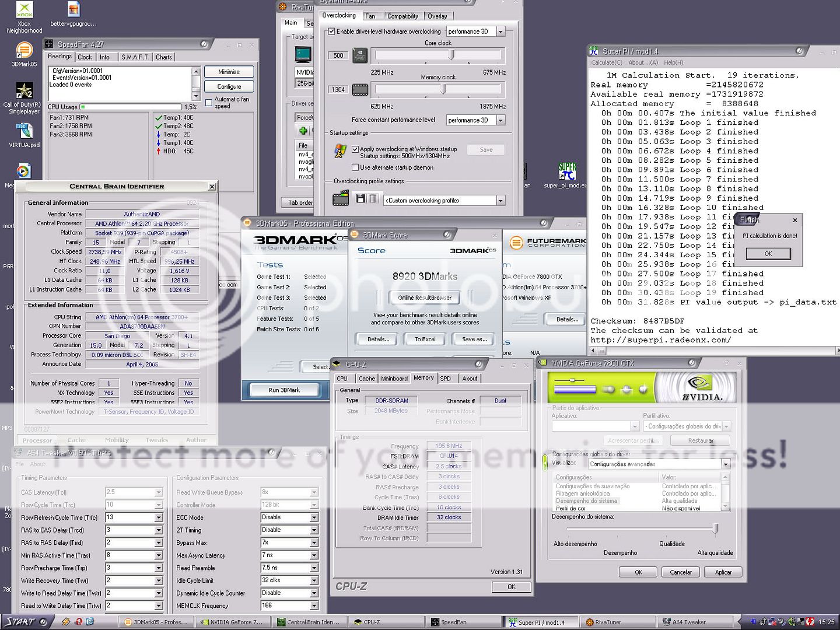Adjust the Memory clock slider in RivaTuner
Viewport: 840px width, 630px height.
[x=443, y=89]
